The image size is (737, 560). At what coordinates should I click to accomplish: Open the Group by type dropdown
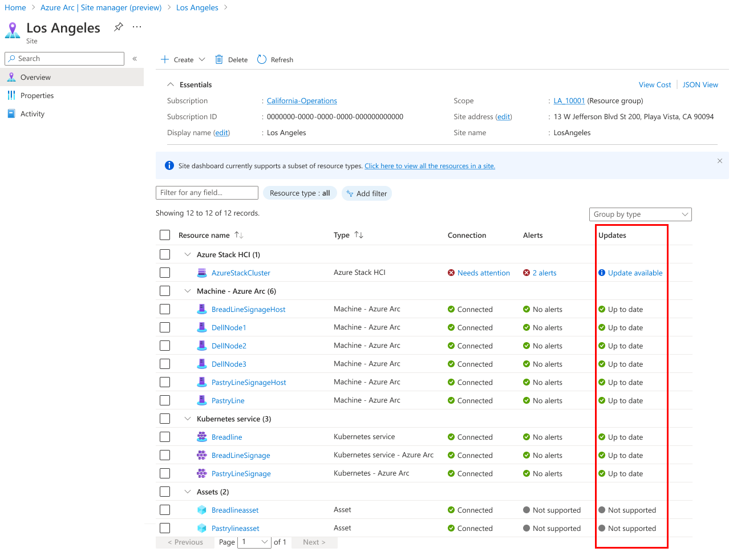pyautogui.click(x=640, y=214)
